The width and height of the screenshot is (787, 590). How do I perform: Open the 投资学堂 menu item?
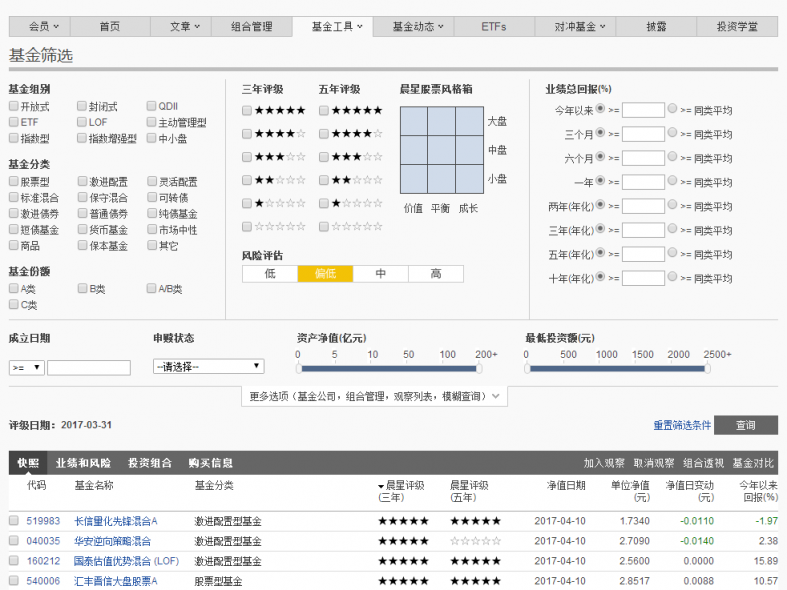(x=737, y=27)
